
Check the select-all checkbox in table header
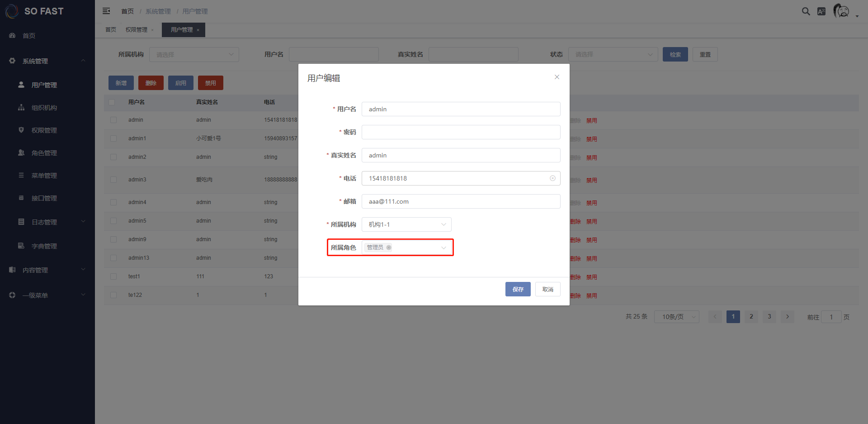112,102
